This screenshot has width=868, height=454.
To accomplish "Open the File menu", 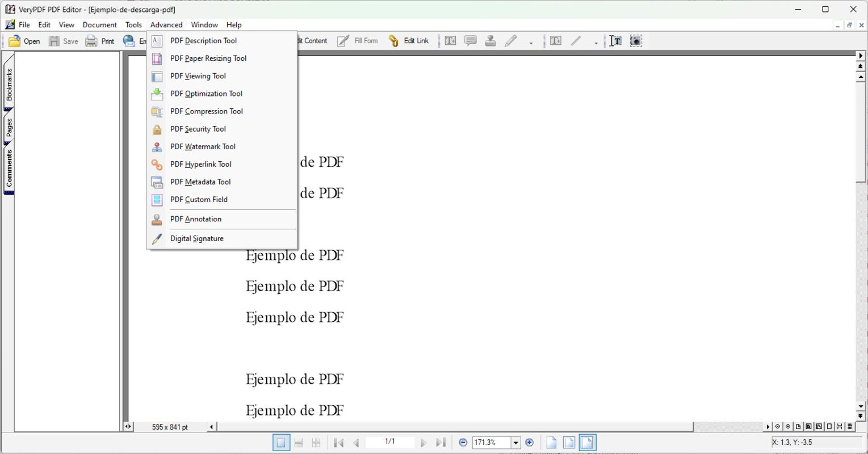I will pyautogui.click(x=24, y=25).
